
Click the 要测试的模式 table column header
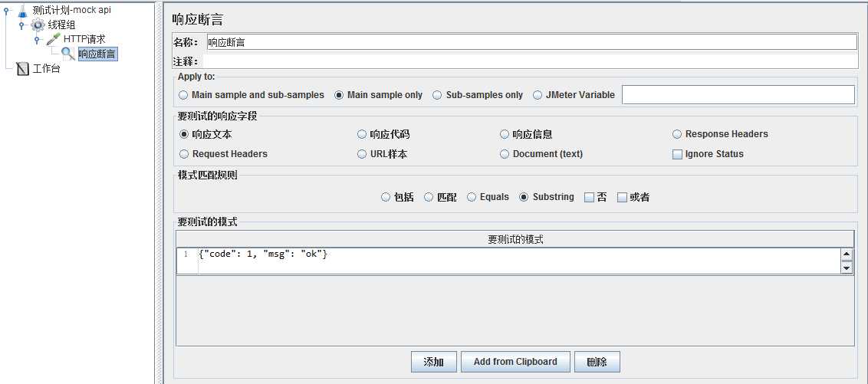[x=515, y=239]
